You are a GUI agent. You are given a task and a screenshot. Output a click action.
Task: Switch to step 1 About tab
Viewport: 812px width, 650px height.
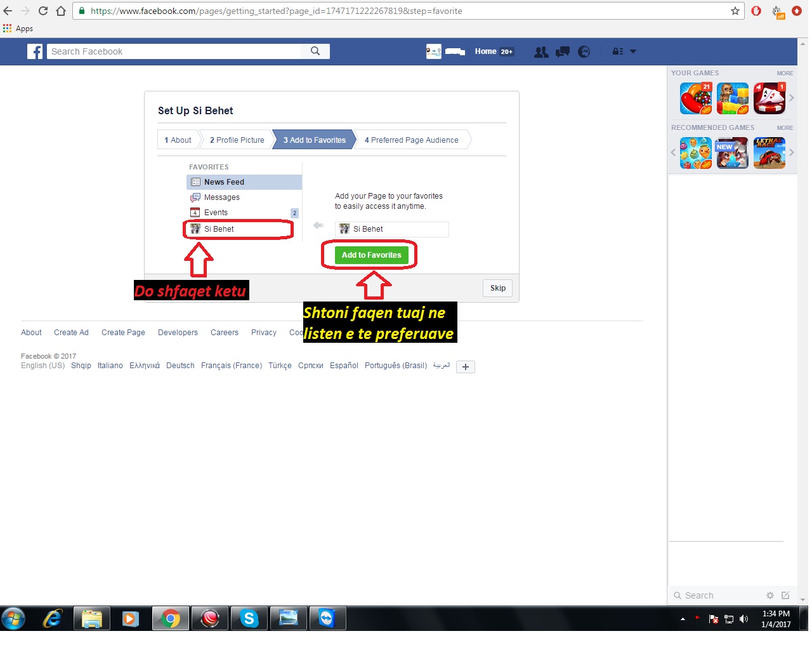tap(178, 140)
